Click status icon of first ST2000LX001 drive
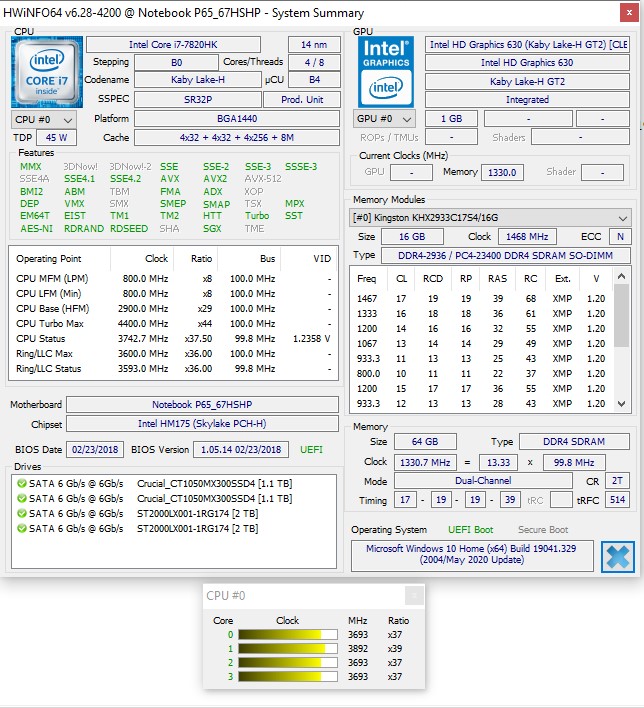Image resolution: width=644 pixels, height=708 pixels. pyautogui.click(x=21, y=513)
